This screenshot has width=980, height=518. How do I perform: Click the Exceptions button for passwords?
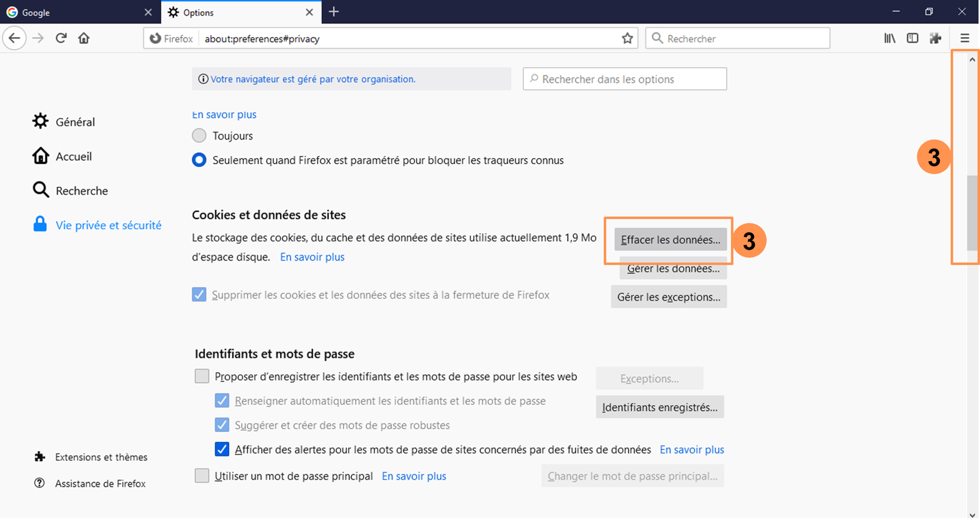(649, 378)
